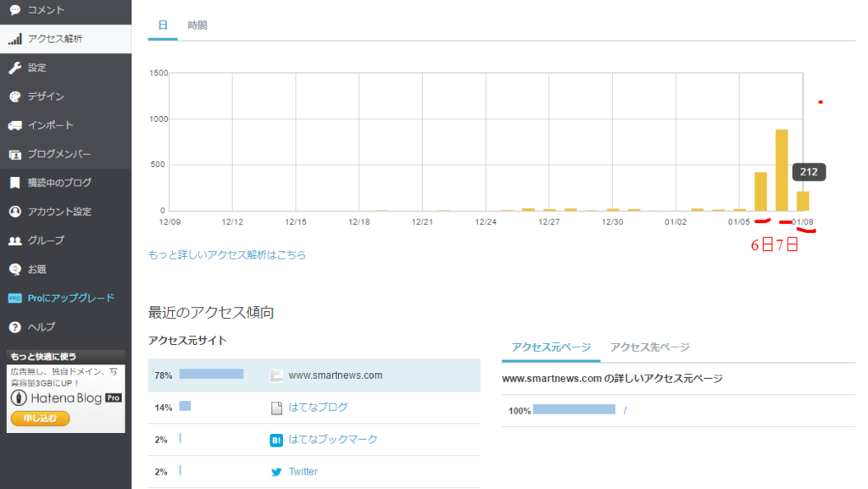Screen dimensions: 868x489
Task: Click the wrench icon next to 設定
Action: (15, 68)
